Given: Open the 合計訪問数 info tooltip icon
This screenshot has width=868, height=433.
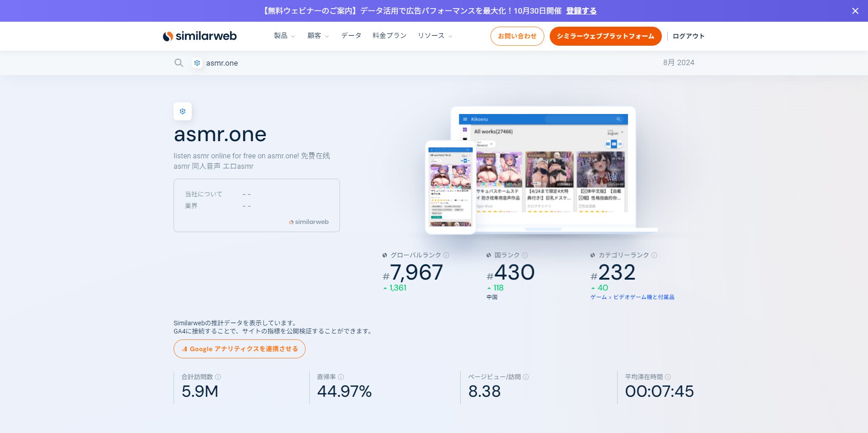Looking at the screenshot, I should coord(218,376).
